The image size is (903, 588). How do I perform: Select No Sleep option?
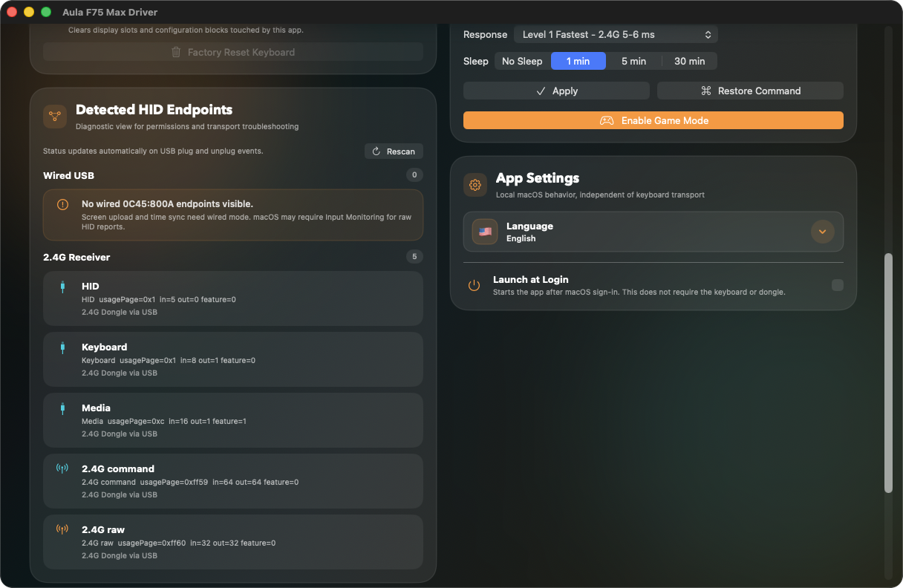point(522,61)
